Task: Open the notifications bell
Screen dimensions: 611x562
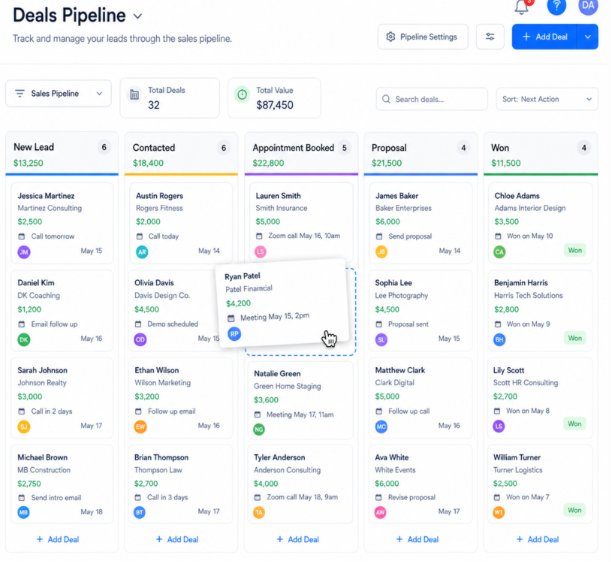Action: pyautogui.click(x=521, y=7)
